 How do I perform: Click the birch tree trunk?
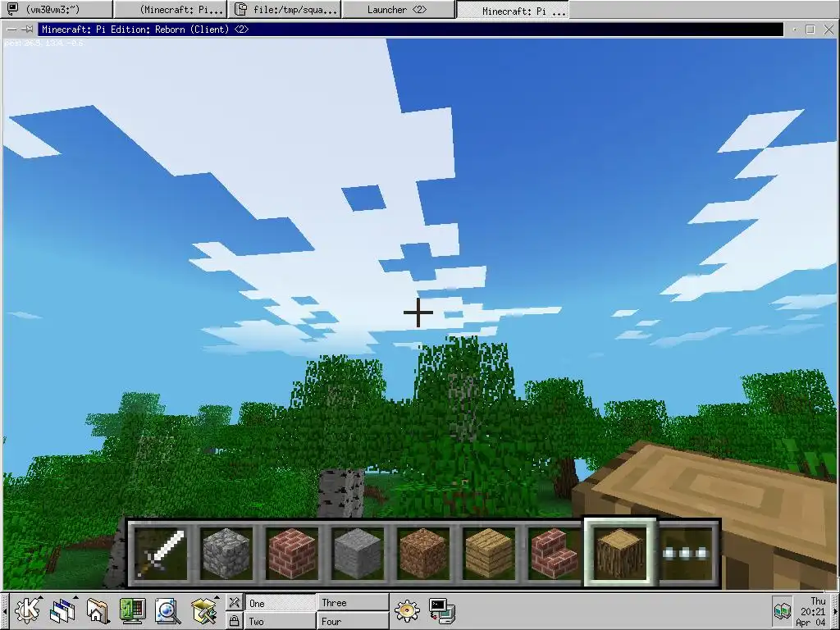point(341,493)
